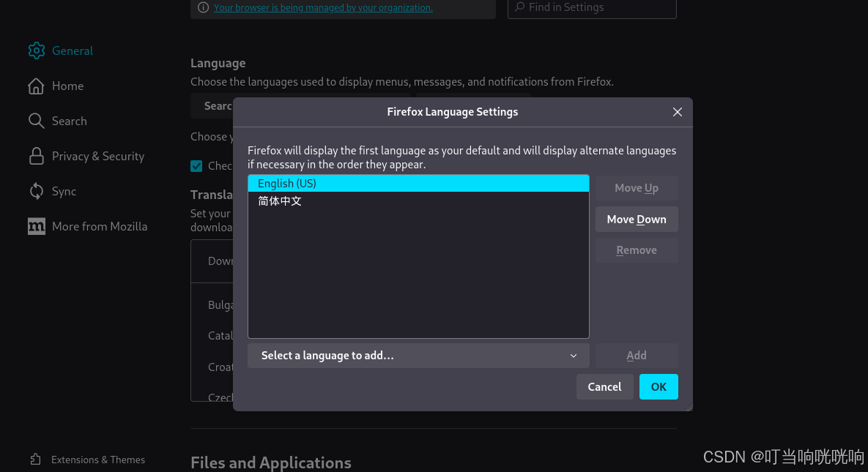
Task: Click the Sync arrows icon
Action: (x=37, y=191)
